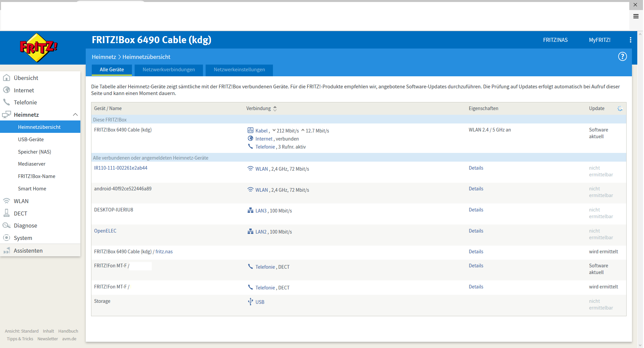Open Smart Home in the sidebar
The image size is (644, 348).
point(32,188)
